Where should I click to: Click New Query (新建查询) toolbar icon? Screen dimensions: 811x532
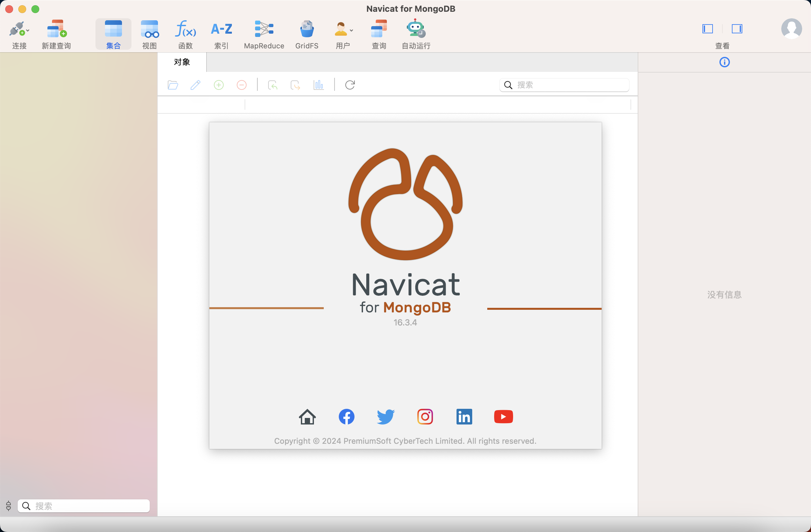click(x=56, y=29)
